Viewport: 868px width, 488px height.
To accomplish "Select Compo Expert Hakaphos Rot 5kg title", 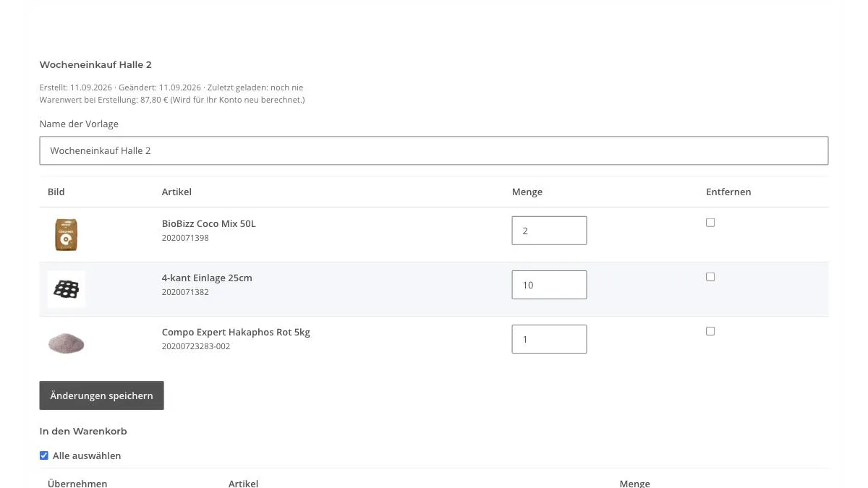I will tap(236, 332).
